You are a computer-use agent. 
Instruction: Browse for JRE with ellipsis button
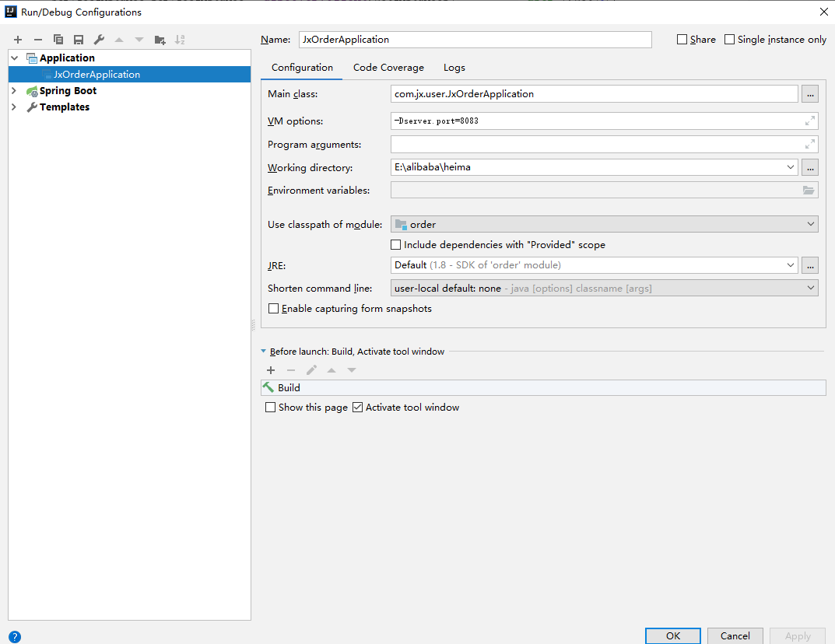click(x=810, y=265)
